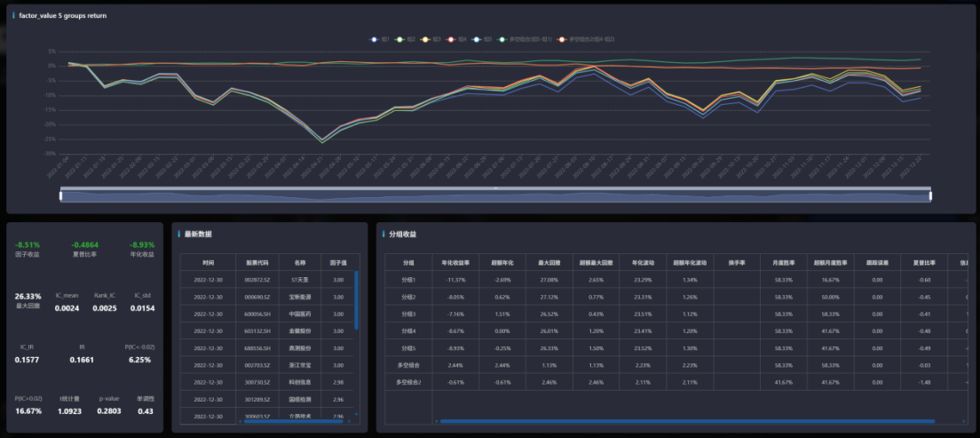
Task: Click the 因子值 column header in 最新数据
Action: click(338, 263)
